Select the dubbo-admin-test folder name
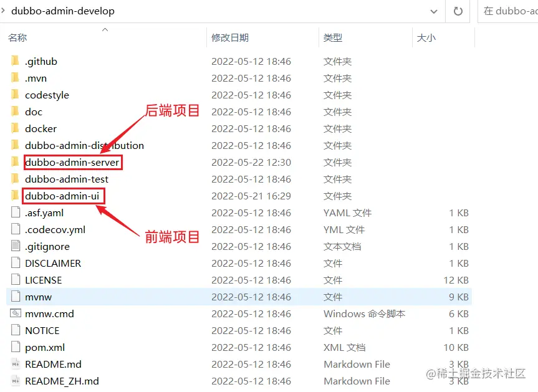538x392 pixels. click(67, 179)
